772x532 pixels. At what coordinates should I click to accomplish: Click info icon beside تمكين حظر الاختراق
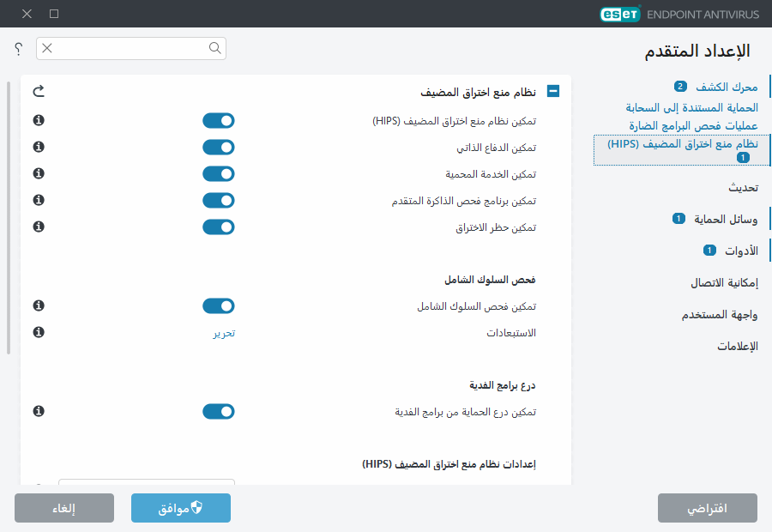38,227
